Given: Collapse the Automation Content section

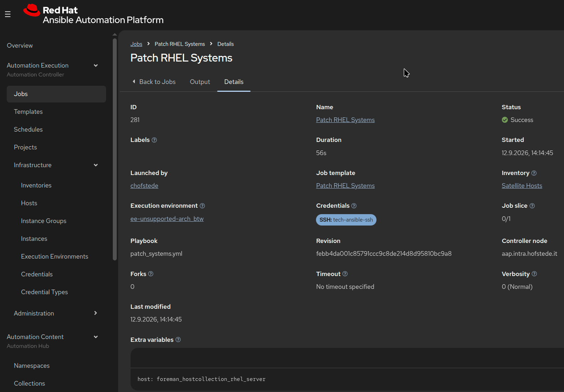Looking at the screenshot, I should [x=95, y=337].
